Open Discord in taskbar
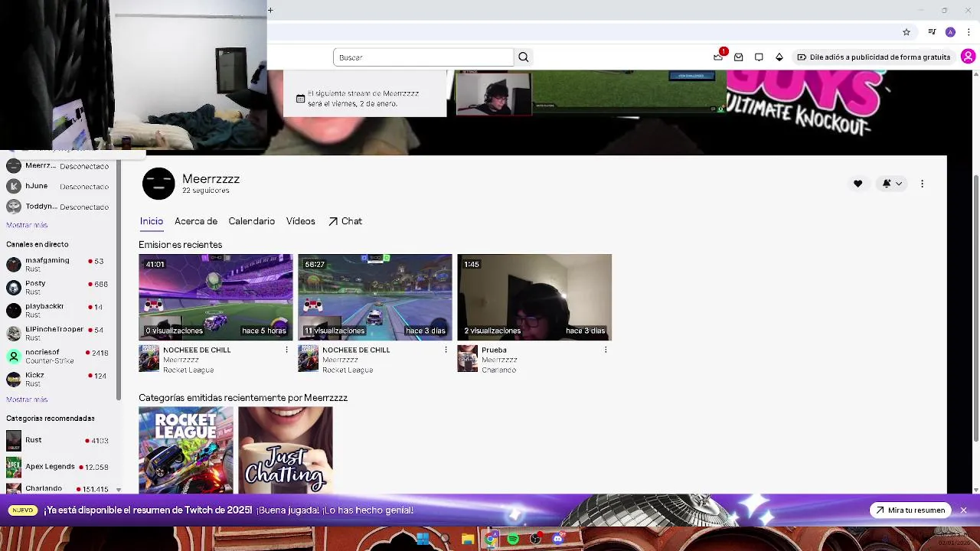Screen dimensions: 980x551 coord(558,539)
